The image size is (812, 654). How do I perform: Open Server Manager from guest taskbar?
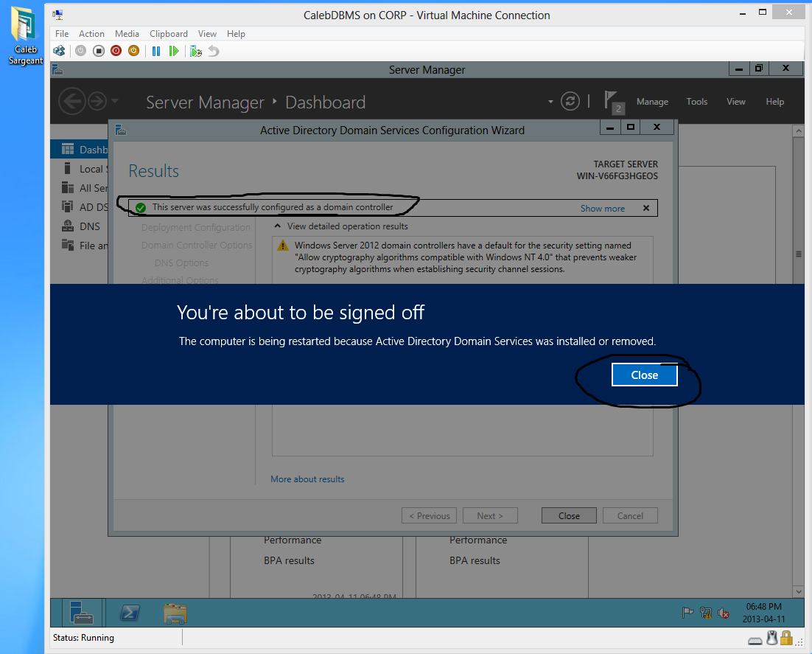click(x=81, y=613)
